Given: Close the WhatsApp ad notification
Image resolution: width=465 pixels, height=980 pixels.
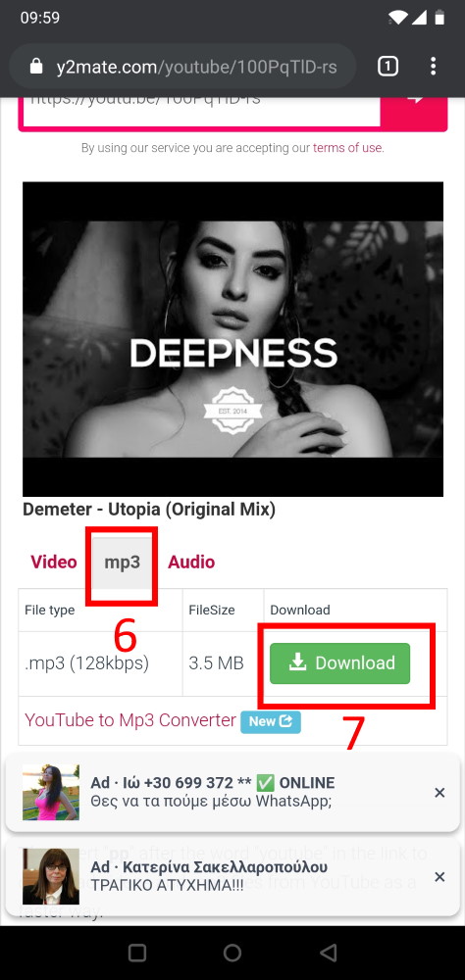Looking at the screenshot, I should 439,793.
